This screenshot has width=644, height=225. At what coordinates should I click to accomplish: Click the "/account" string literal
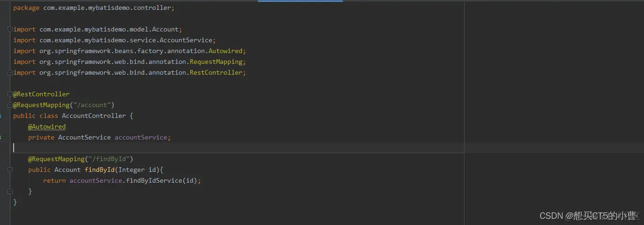(92, 105)
